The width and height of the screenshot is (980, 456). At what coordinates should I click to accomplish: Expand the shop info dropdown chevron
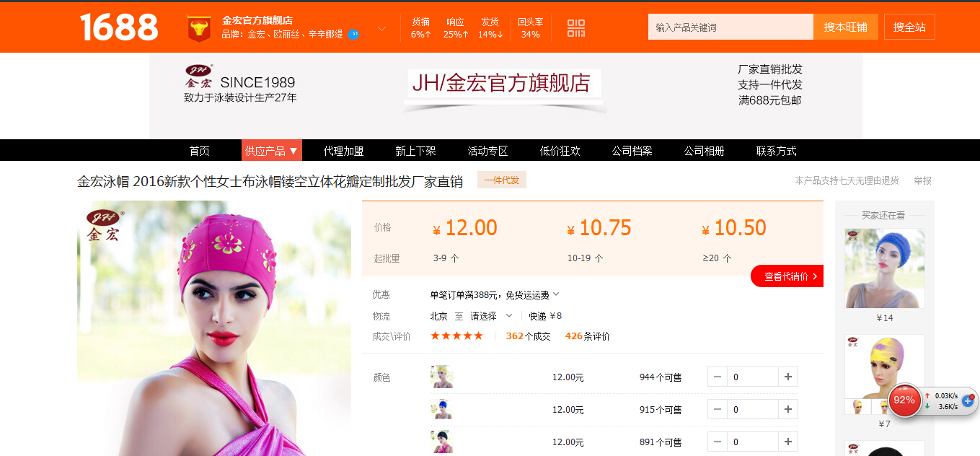point(381,29)
